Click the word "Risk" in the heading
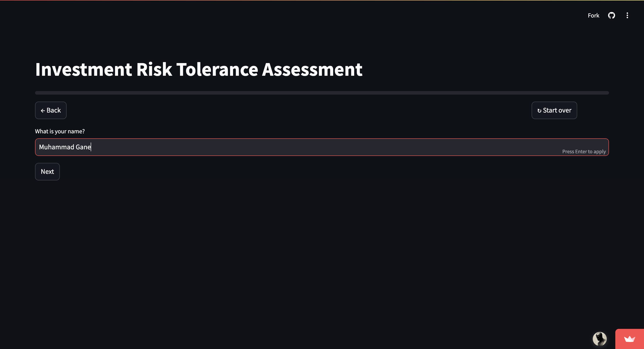This screenshot has width=644, height=349. 154,69
